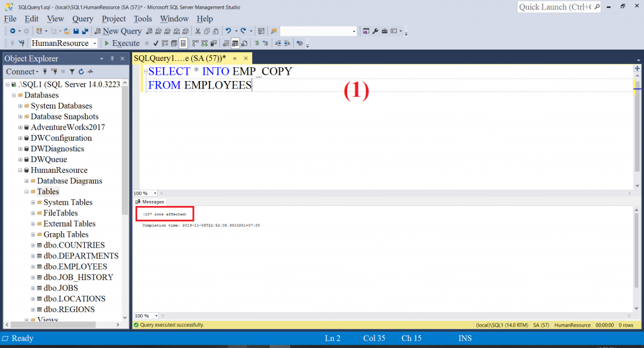Click the Parse checkmark icon
Image resolution: width=644 pixels, height=348 pixels.
click(156, 43)
